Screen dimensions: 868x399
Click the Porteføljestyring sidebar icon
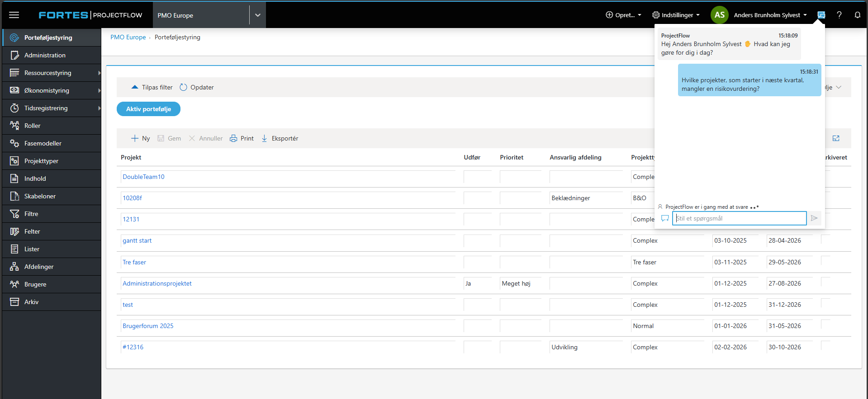(x=14, y=38)
